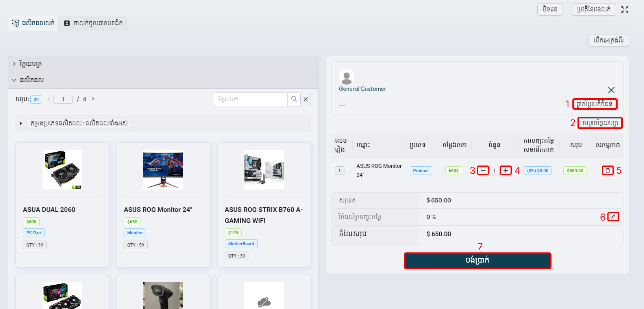
Task: Remove General Customer with X icon
Action: (x=611, y=90)
